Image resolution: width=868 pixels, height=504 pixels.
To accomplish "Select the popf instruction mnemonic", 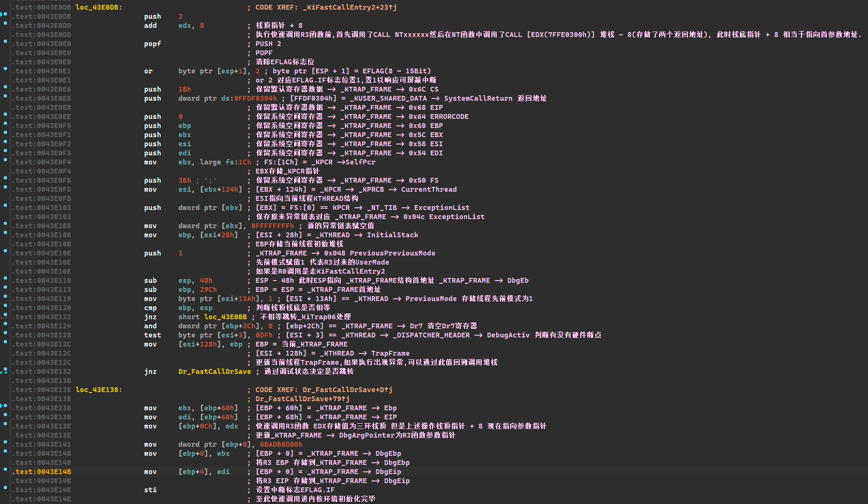I will coord(153,44).
